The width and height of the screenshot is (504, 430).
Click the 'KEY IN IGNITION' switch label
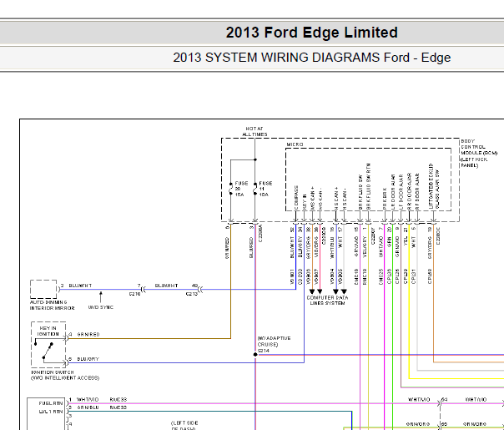click(48, 331)
